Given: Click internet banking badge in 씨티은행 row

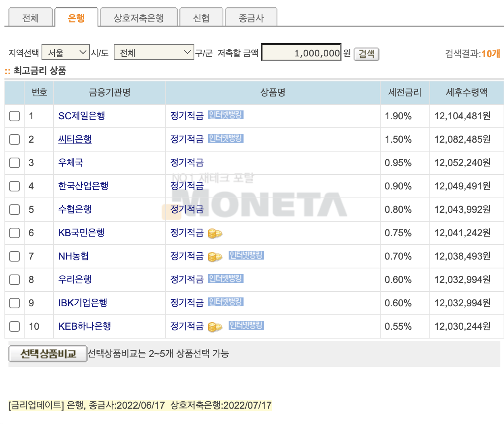Looking at the screenshot, I should [x=226, y=139].
